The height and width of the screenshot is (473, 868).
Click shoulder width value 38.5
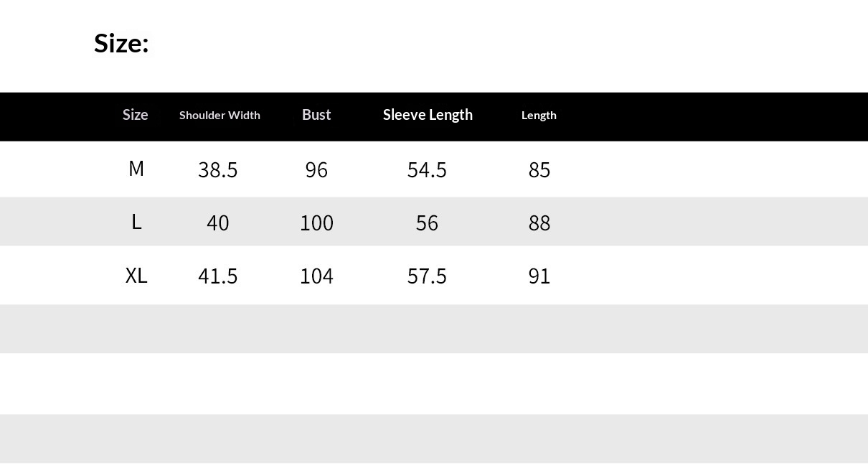[x=217, y=169]
